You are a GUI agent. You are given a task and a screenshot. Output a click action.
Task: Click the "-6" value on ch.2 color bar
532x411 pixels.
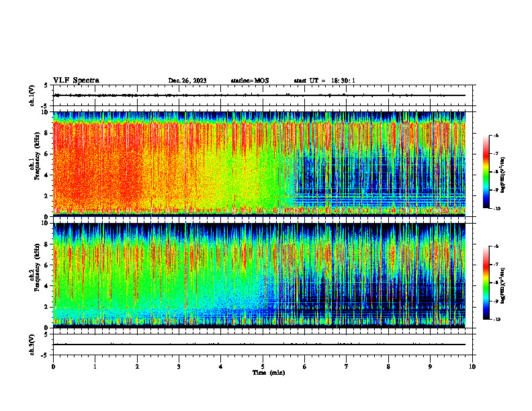496,246
